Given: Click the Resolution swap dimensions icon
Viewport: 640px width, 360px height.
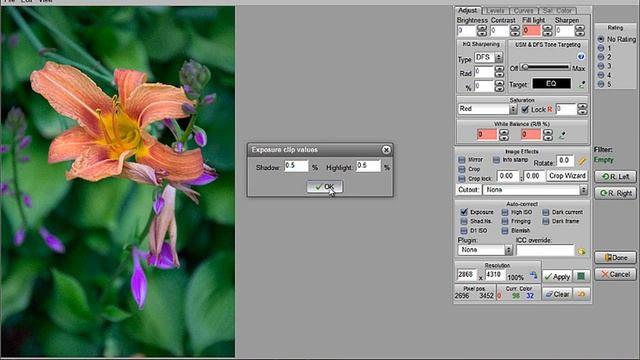Looking at the screenshot, I should (533, 275).
